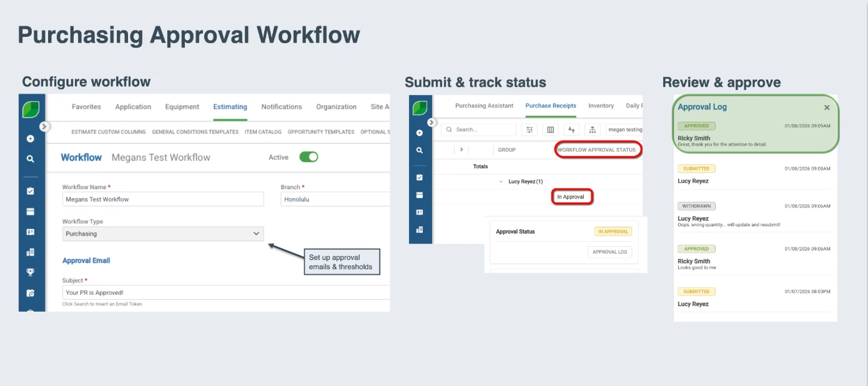Viewport: 868px width, 386px height.
Task: Open calendar icon in Submit & track sidebar
Action: pyautogui.click(x=419, y=195)
